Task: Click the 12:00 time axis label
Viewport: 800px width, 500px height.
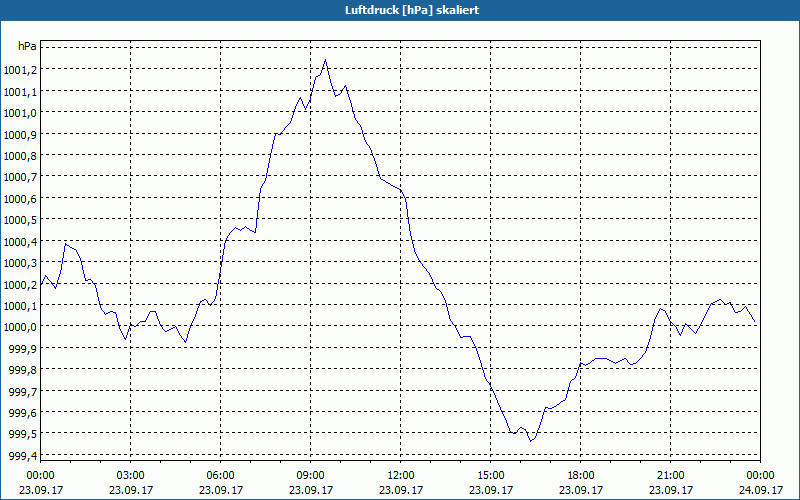Action: (401, 476)
